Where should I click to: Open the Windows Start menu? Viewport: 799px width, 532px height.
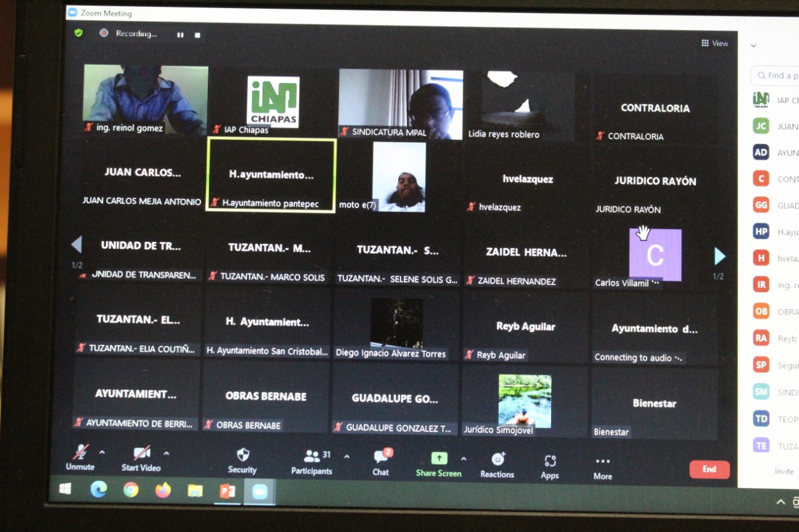(65, 488)
